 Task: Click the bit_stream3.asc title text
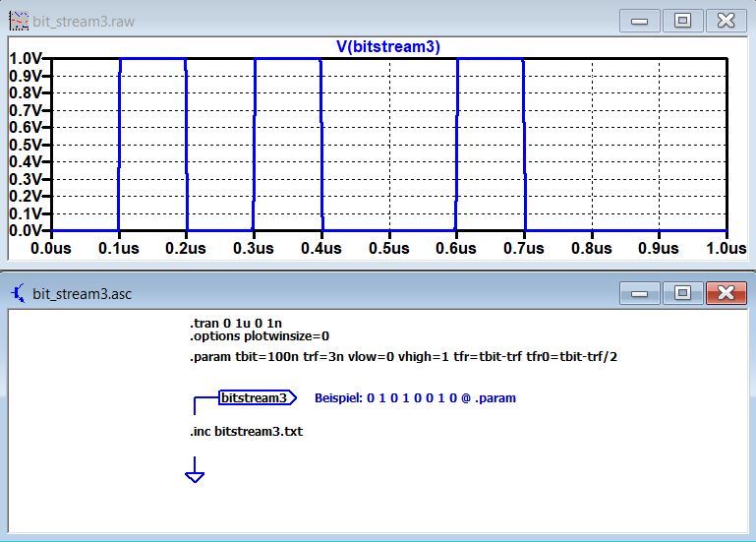click(82, 294)
